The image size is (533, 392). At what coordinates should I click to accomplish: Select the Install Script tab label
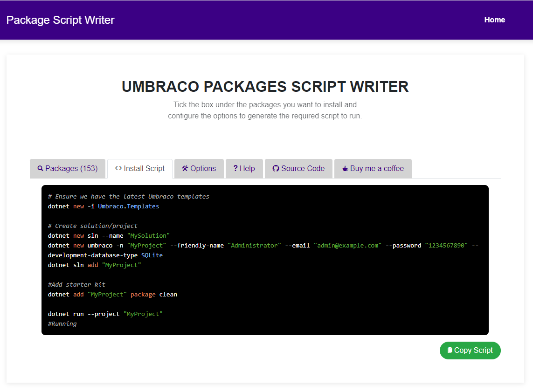(144, 169)
